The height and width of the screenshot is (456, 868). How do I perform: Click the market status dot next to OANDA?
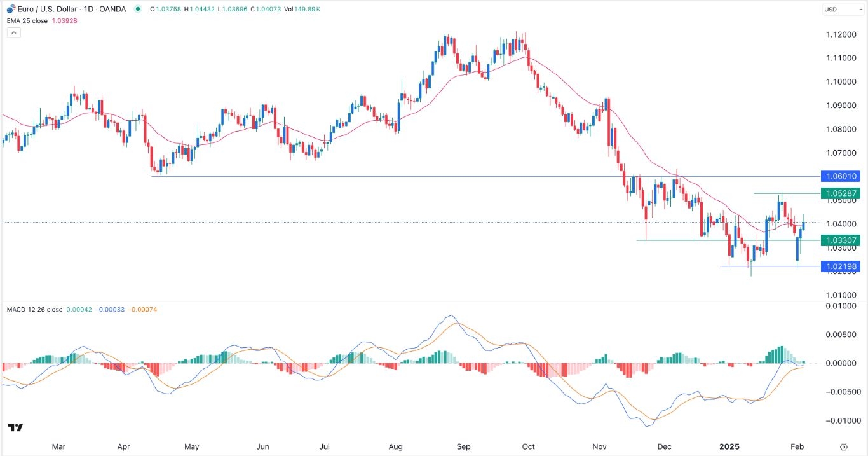(137, 9)
